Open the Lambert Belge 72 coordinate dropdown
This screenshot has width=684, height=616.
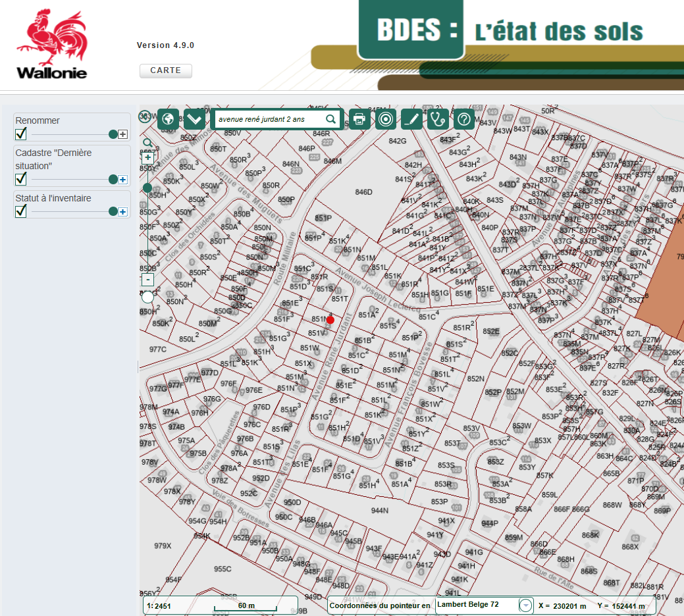(525, 605)
